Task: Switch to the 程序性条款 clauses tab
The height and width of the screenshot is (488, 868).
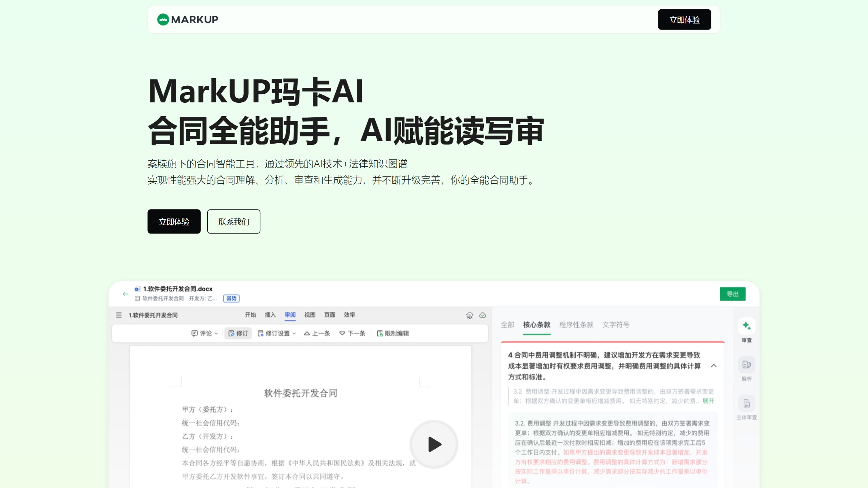Action: 577,325
